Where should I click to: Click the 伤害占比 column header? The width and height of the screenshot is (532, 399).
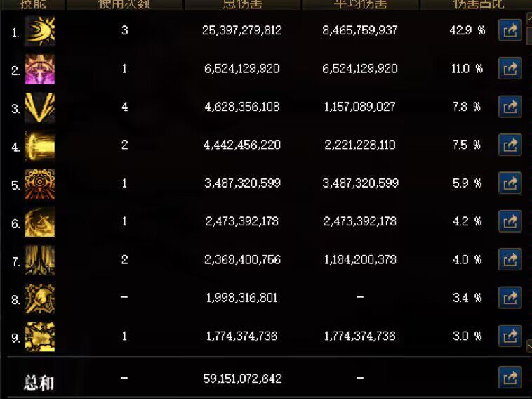pyautogui.click(x=479, y=4)
